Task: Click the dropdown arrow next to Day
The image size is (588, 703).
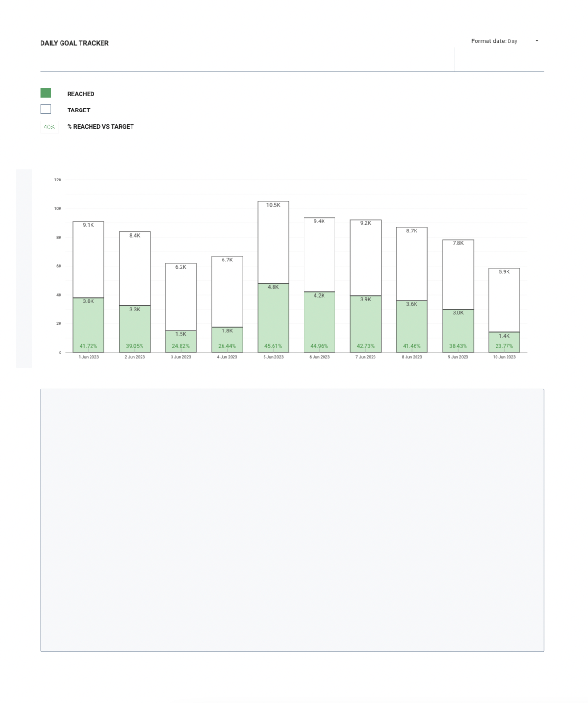Action: 537,41
